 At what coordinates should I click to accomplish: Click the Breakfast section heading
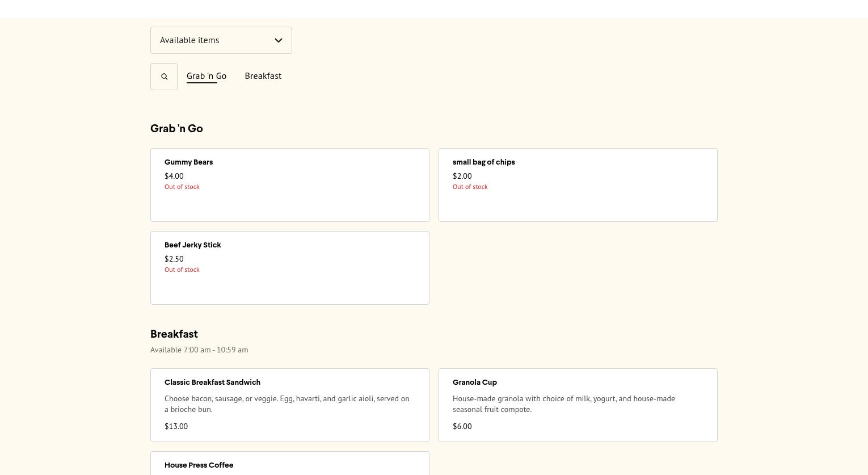tap(174, 334)
